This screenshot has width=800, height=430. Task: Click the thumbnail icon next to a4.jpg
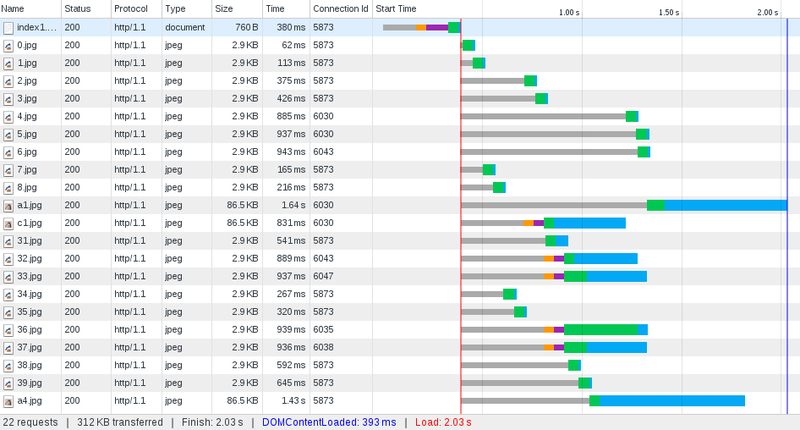click(x=8, y=402)
